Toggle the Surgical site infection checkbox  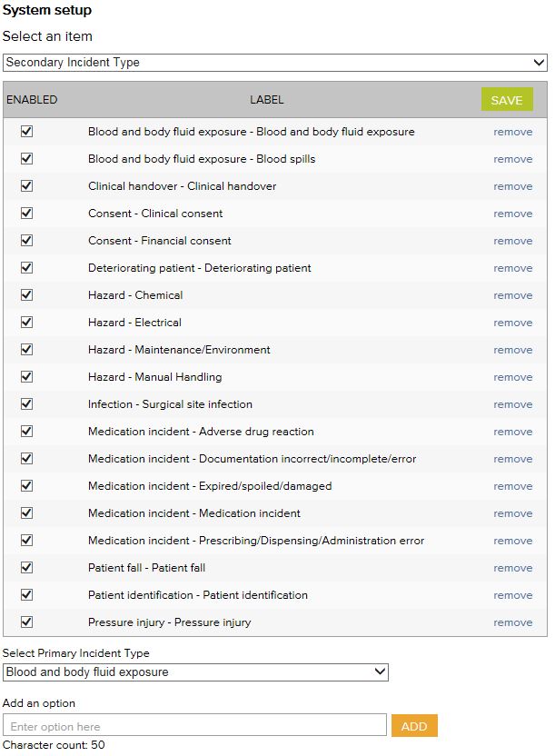tap(26, 404)
